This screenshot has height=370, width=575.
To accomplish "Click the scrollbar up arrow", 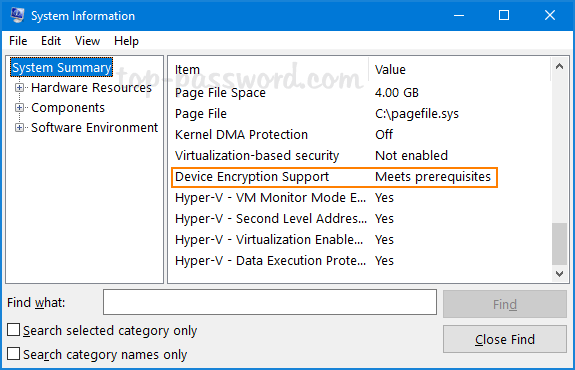I will tap(559, 66).
